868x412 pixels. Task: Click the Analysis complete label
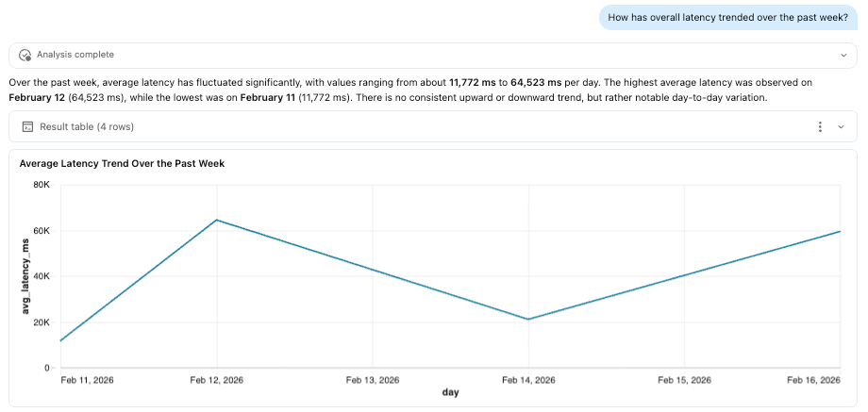point(75,55)
